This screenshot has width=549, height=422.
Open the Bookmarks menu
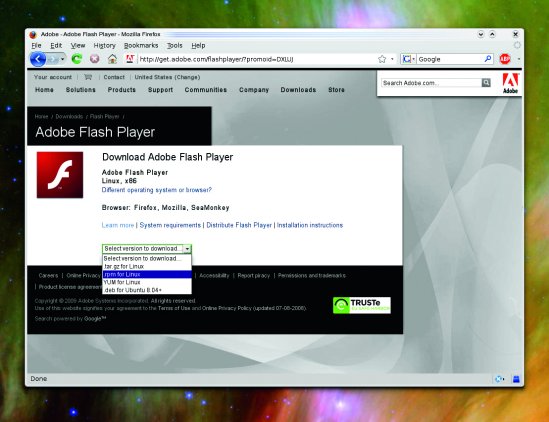(x=141, y=46)
